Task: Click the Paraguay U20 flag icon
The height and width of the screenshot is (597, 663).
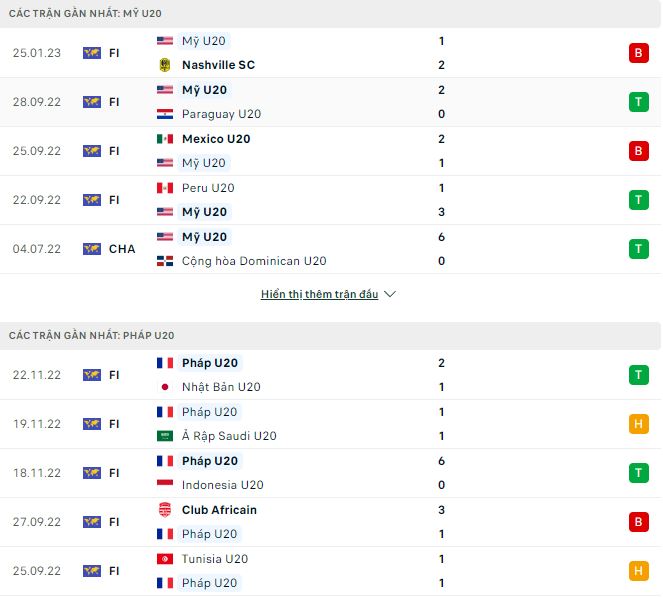Action: 165,114
